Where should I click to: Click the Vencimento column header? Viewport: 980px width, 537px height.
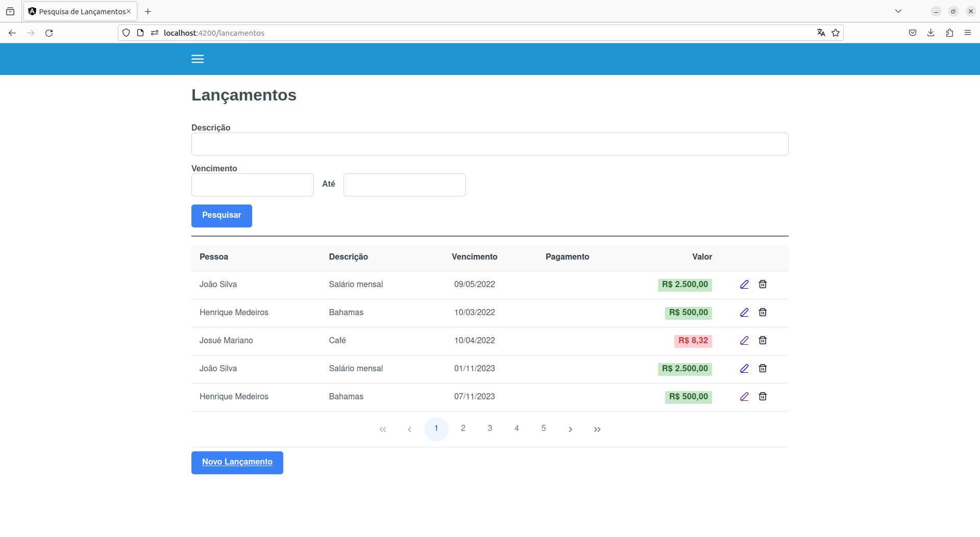pos(475,257)
